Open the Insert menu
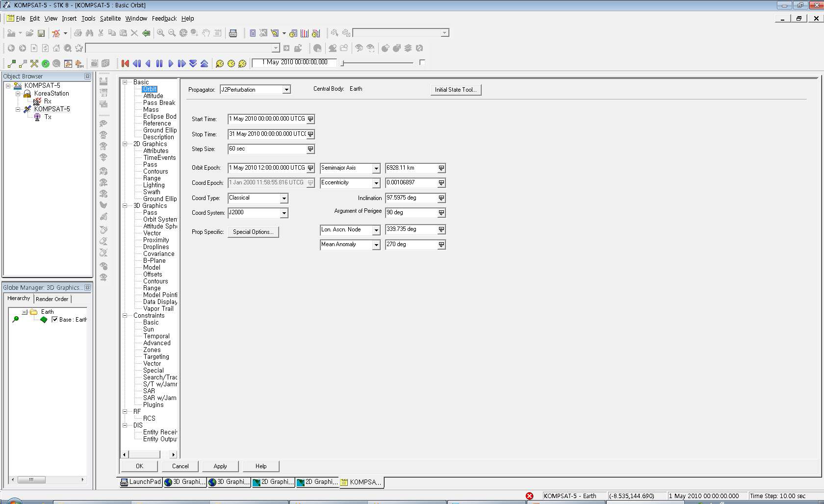The height and width of the screenshot is (504, 824). point(69,19)
